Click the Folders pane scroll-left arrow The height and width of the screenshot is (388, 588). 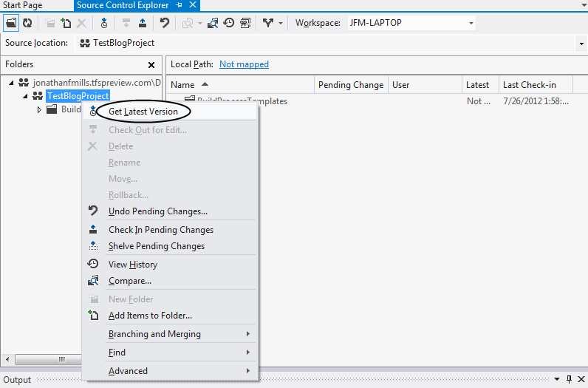[x=7, y=359]
